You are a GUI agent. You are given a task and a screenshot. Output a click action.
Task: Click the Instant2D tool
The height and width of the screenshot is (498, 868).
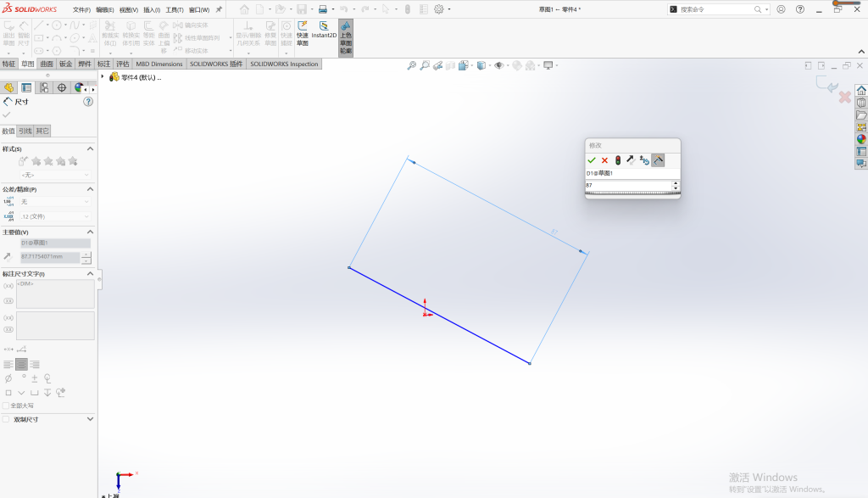click(x=324, y=31)
